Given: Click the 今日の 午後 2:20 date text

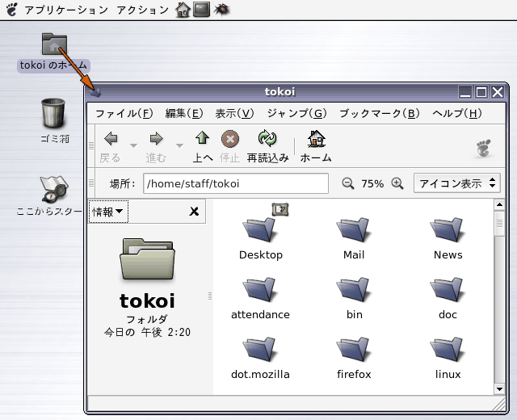Looking at the screenshot, I should click(147, 332).
